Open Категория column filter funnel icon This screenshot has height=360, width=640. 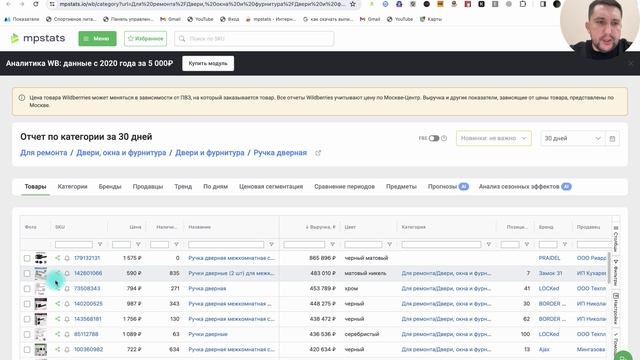[489, 244]
